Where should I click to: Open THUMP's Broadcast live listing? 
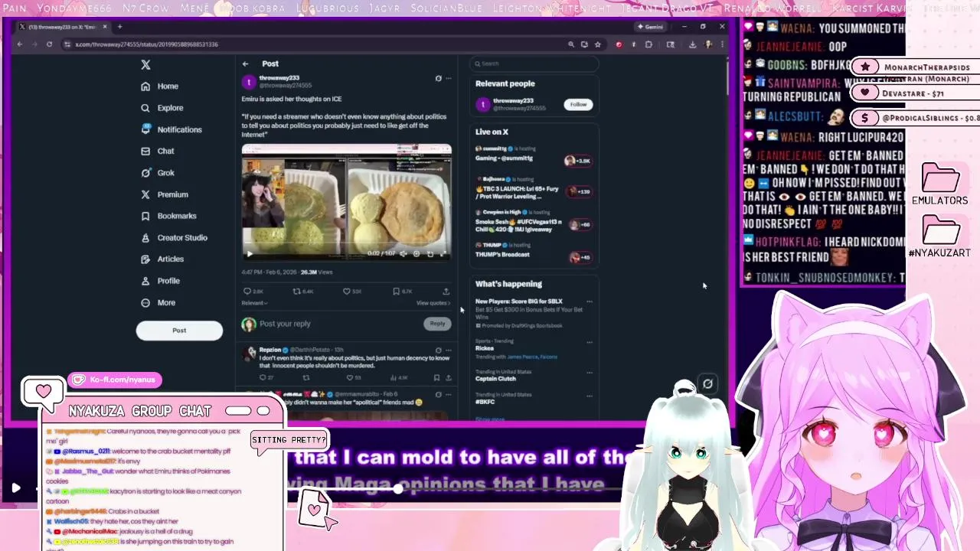(x=534, y=251)
